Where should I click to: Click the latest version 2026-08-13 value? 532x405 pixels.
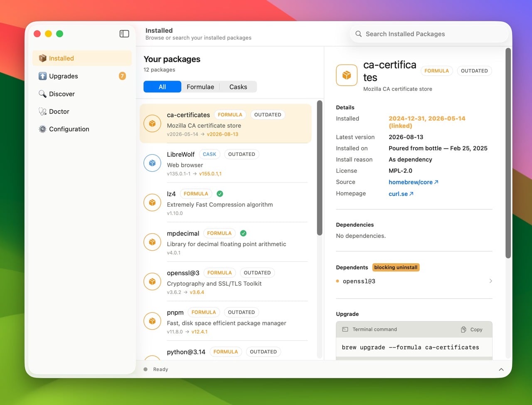[x=406, y=137]
